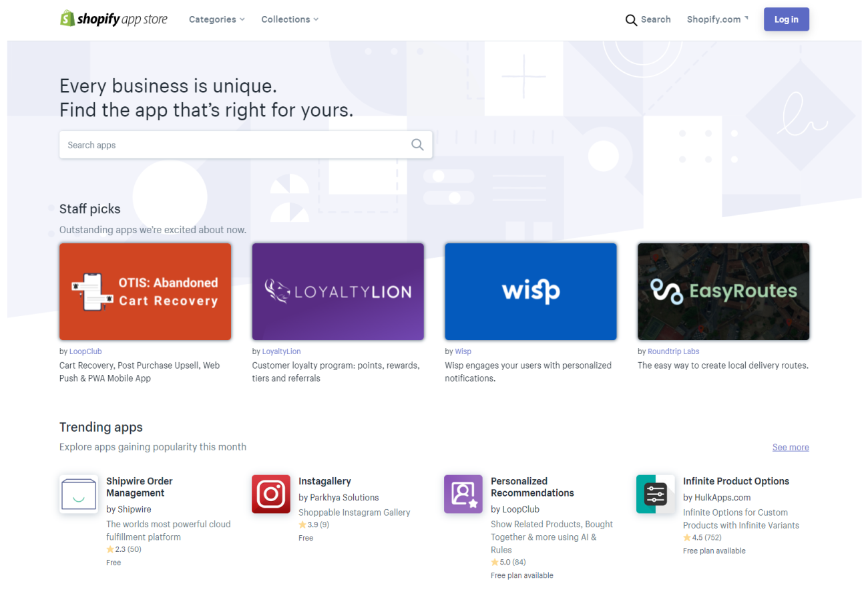
Task: Click the Log in button
Action: point(787,19)
